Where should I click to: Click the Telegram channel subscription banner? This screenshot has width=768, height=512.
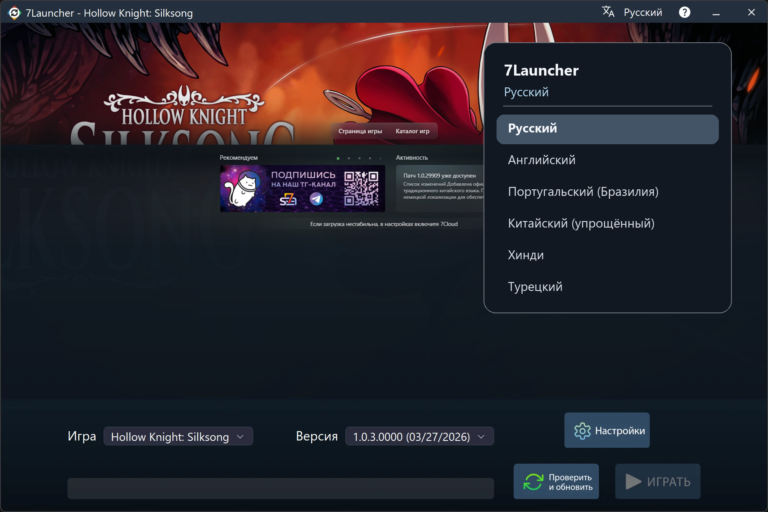(302, 189)
